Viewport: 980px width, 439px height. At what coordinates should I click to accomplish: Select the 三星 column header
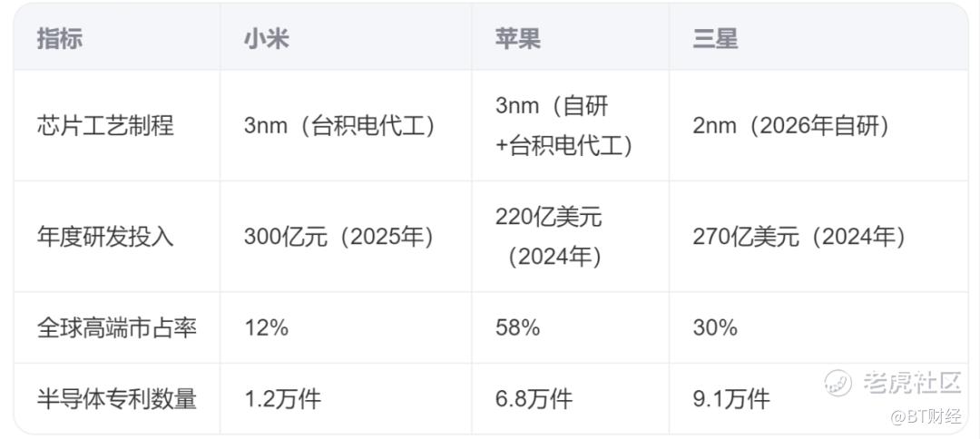point(716,39)
